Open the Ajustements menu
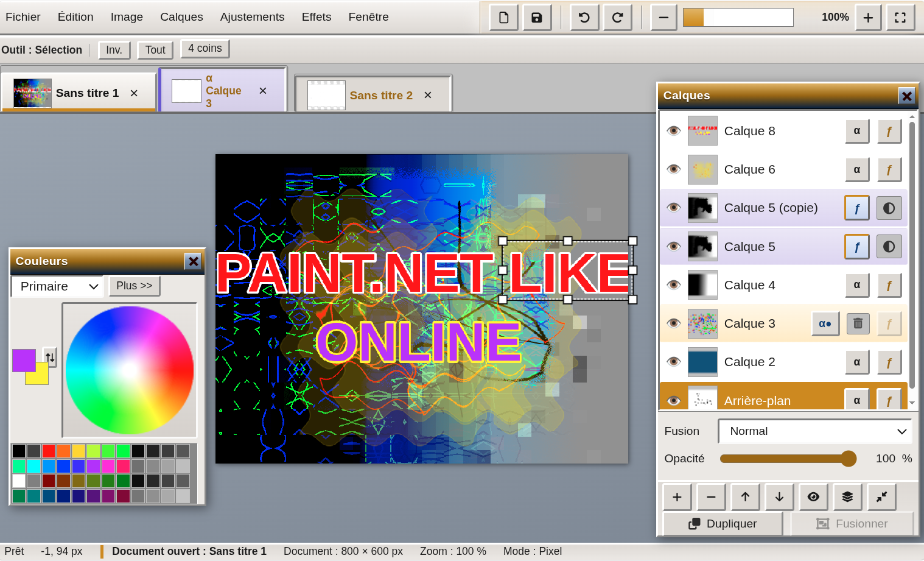Image resolution: width=924 pixels, height=561 pixels. (252, 17)
